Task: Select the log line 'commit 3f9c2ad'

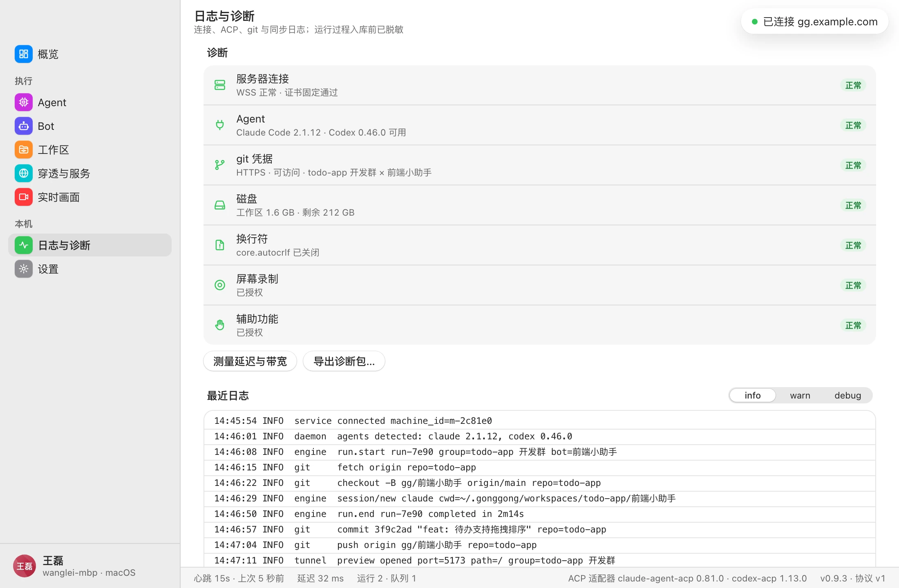Action: [539, 529]
